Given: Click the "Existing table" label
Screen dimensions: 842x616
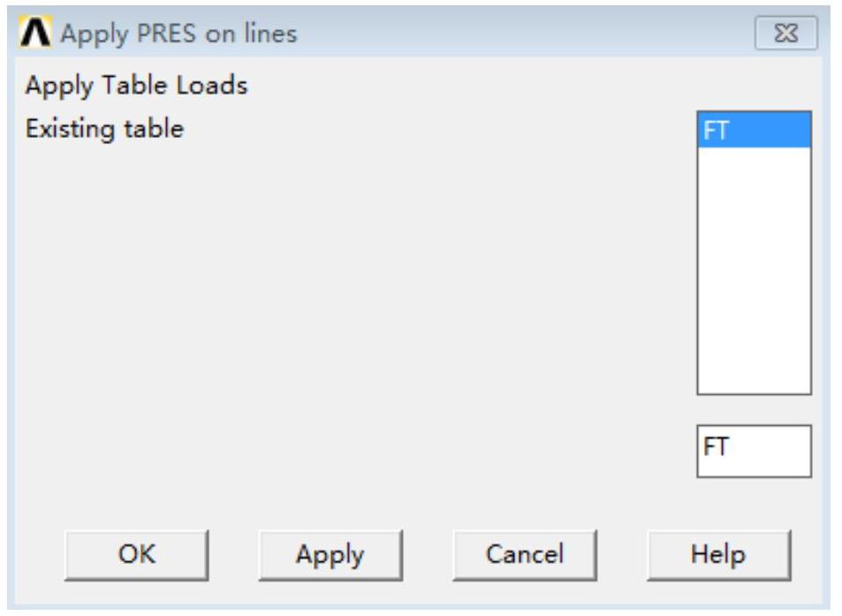Looking at the screenshot, I should (104, 129).
